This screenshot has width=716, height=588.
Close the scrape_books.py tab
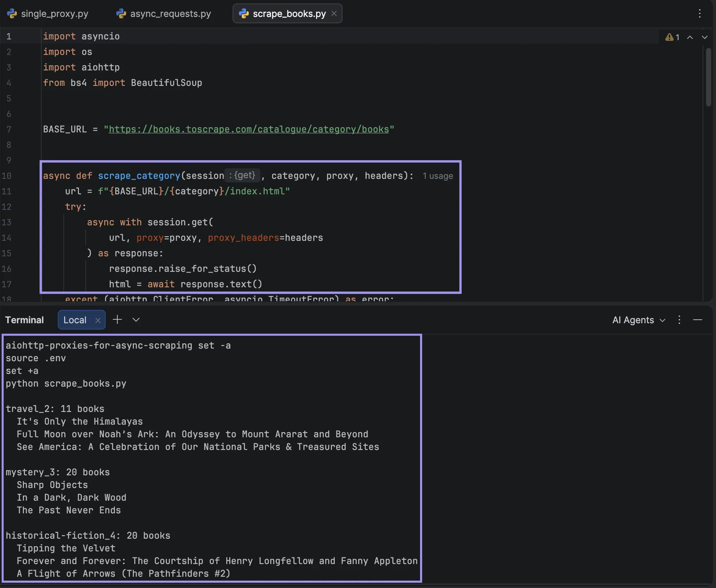click(334, 13)
